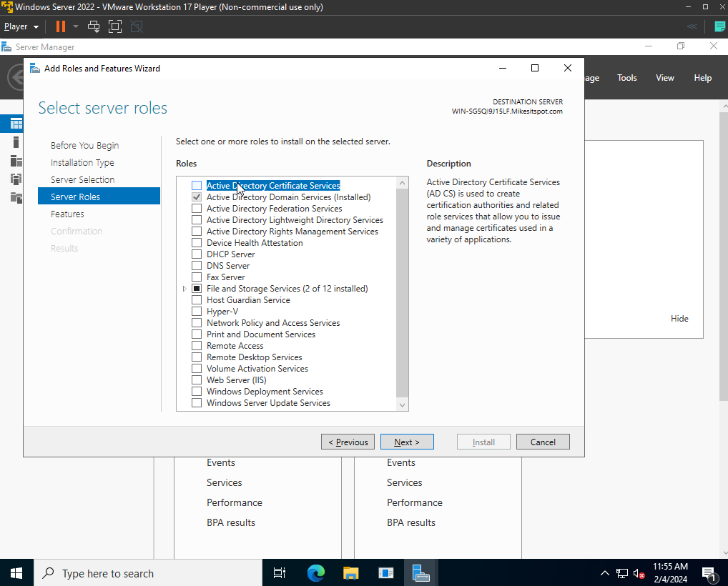Click the Server Manager back arrow
Viewport: 728px width, 586px height.
pyautogui.click(x=16, y=77)
